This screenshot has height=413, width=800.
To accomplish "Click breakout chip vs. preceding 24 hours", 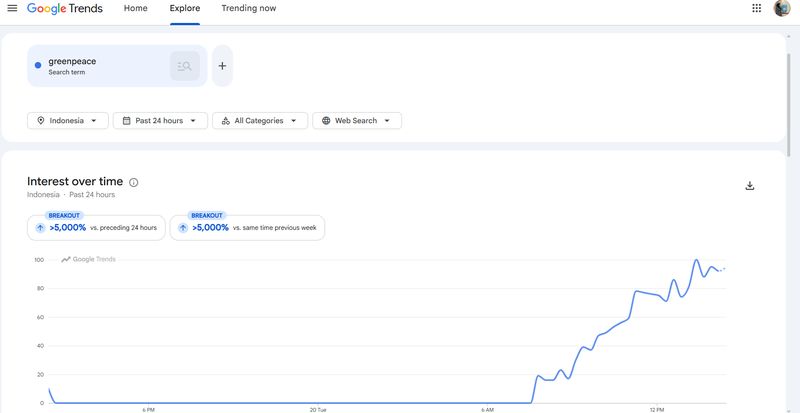I will coord(96,227).
